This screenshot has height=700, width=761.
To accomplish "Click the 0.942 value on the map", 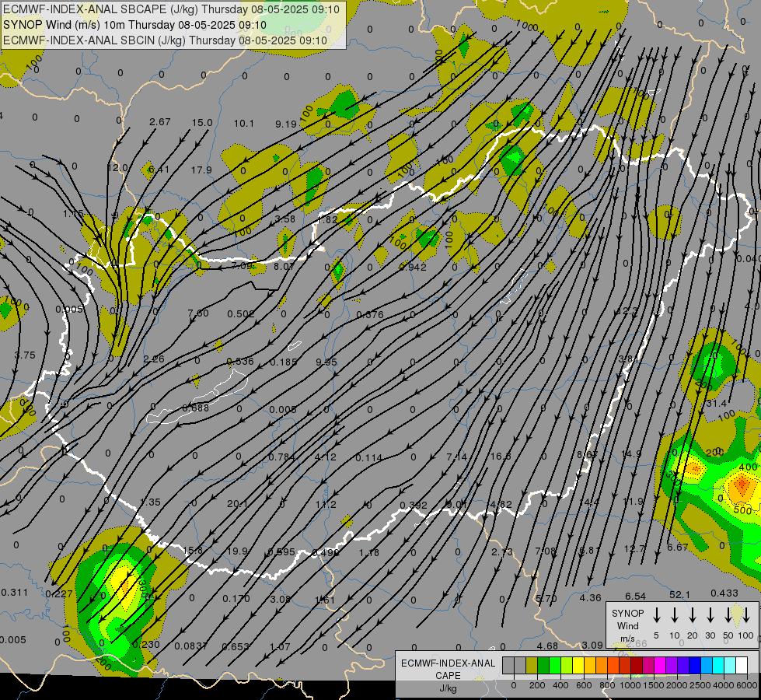I will point(413,268).
